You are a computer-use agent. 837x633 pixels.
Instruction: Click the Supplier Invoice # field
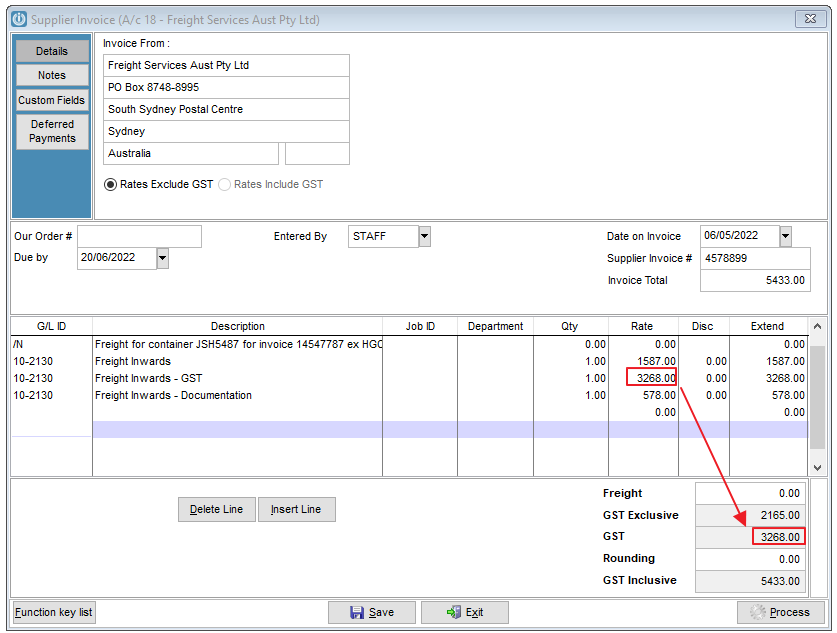pos(755,258)
